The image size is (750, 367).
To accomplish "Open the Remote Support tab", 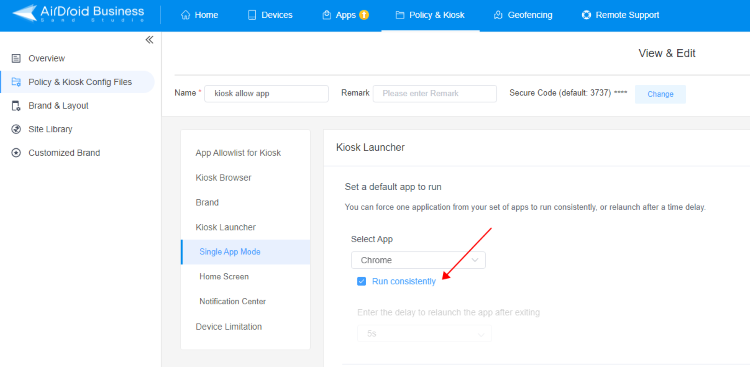I will (620, 15).
